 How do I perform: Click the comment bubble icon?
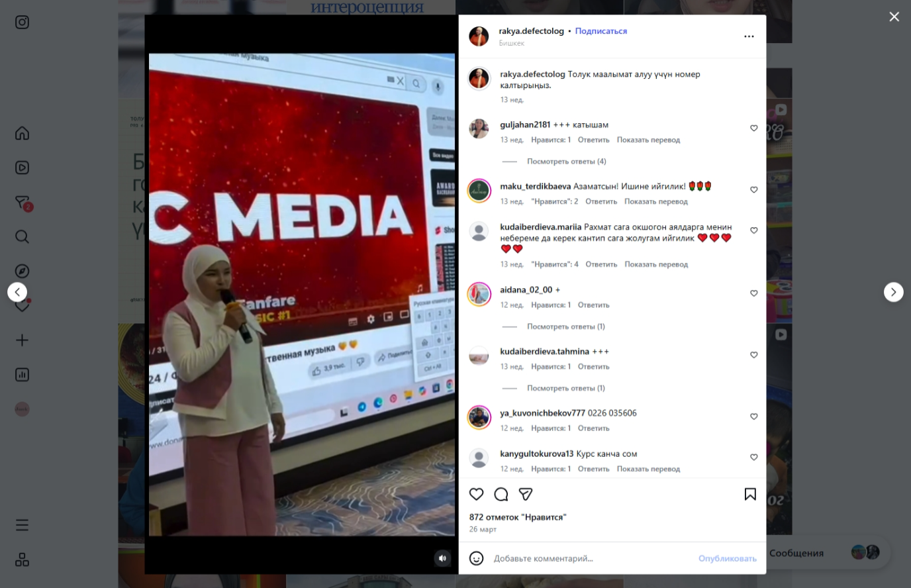click(501, 494)
